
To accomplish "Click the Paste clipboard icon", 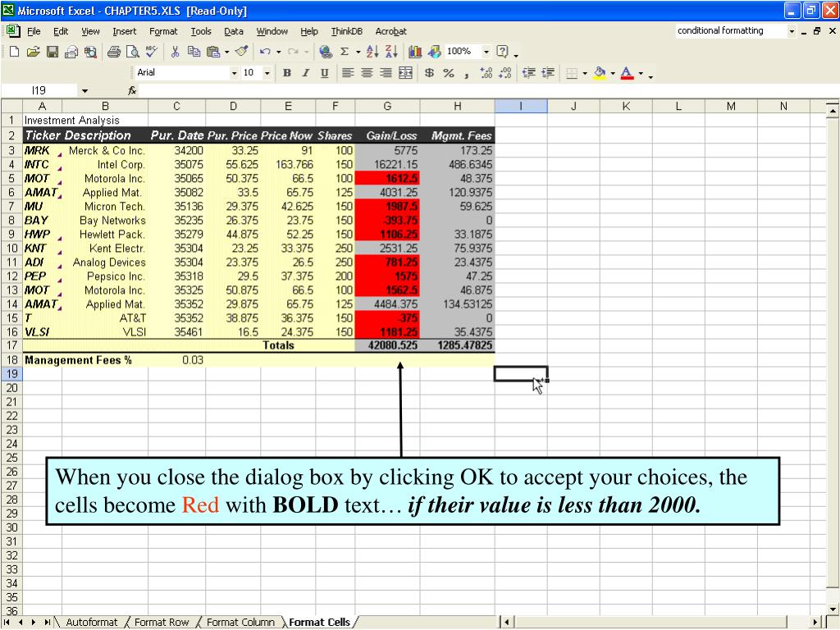I will point(213,52).
